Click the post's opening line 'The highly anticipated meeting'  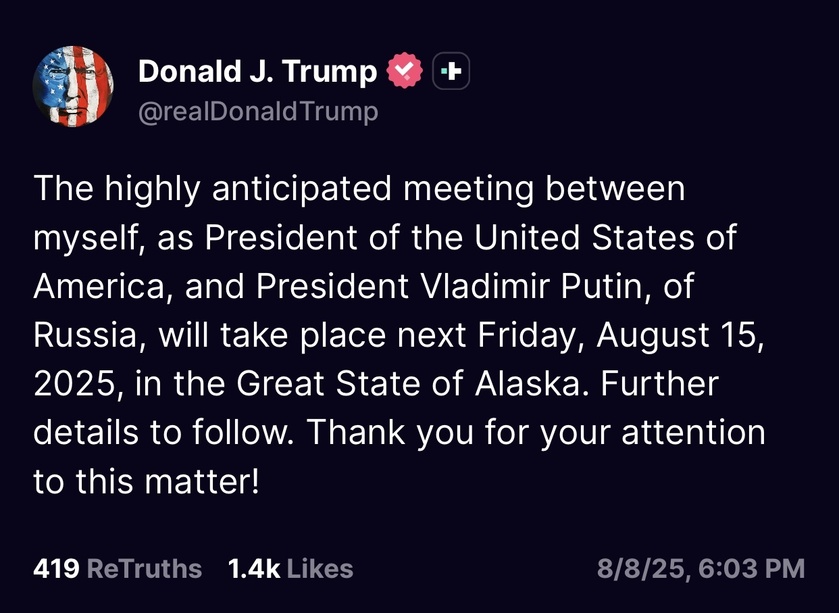coord(284,190)
